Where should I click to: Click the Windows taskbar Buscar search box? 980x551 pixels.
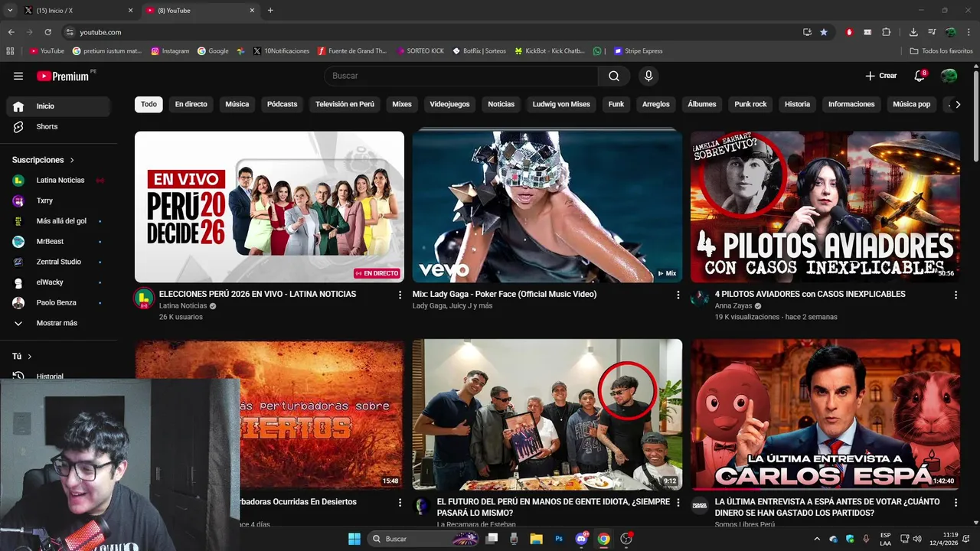(423, 539)
